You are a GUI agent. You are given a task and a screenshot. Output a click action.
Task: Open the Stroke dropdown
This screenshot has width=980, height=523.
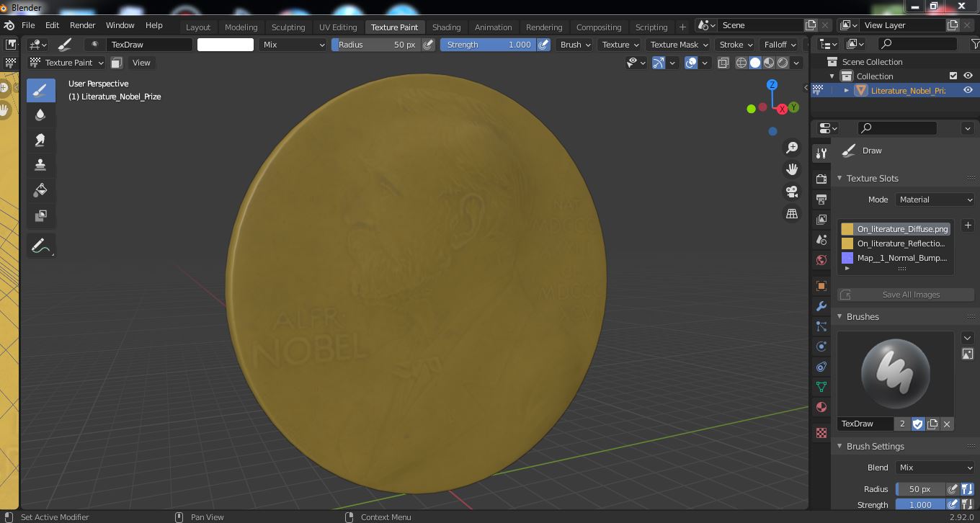click(x=736, y=45)
